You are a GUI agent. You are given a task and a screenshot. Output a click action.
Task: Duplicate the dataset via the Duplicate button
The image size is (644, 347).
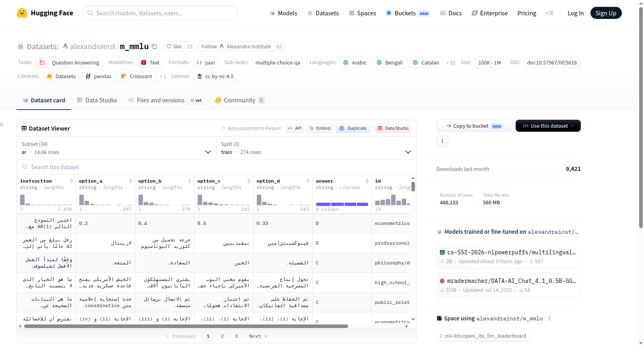click(x=353, y=128)
